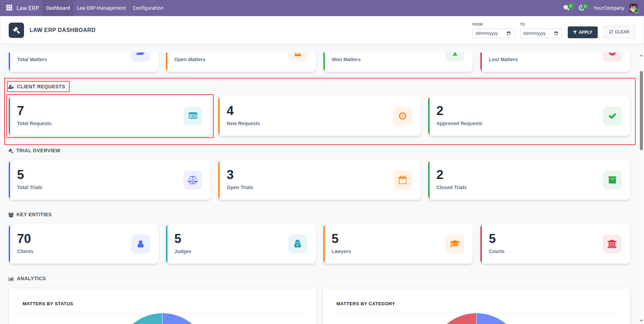Open the Configuration menu
The width and height of the screenshot is (644, 324).
click(x=148, y=8)
